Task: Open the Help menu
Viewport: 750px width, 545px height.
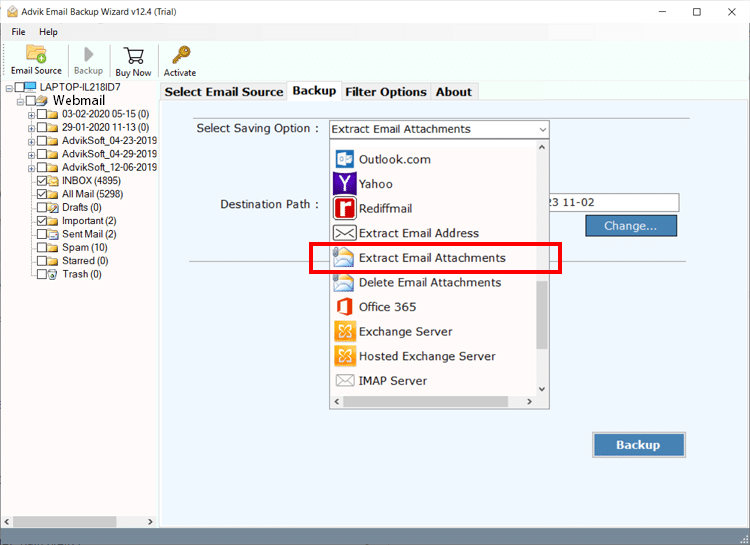Action: coord(48,32)
